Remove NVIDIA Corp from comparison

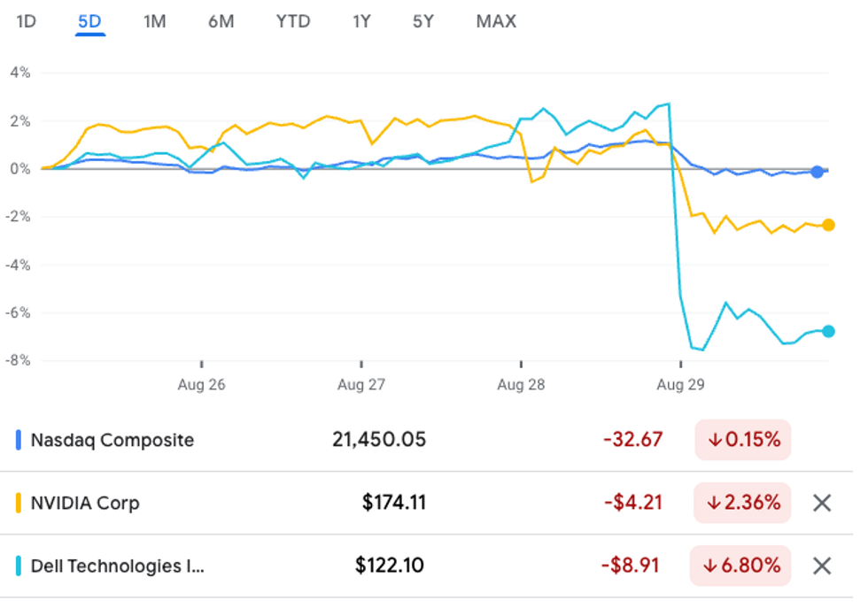pyautogui.click(x=821, y=503)
